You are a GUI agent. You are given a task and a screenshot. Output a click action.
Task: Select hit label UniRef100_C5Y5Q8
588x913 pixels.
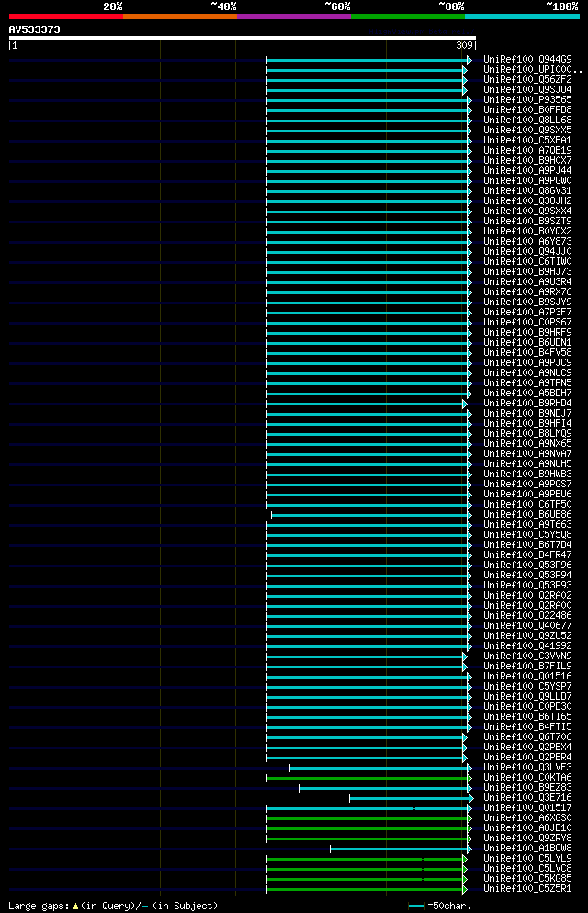point(527,535)
